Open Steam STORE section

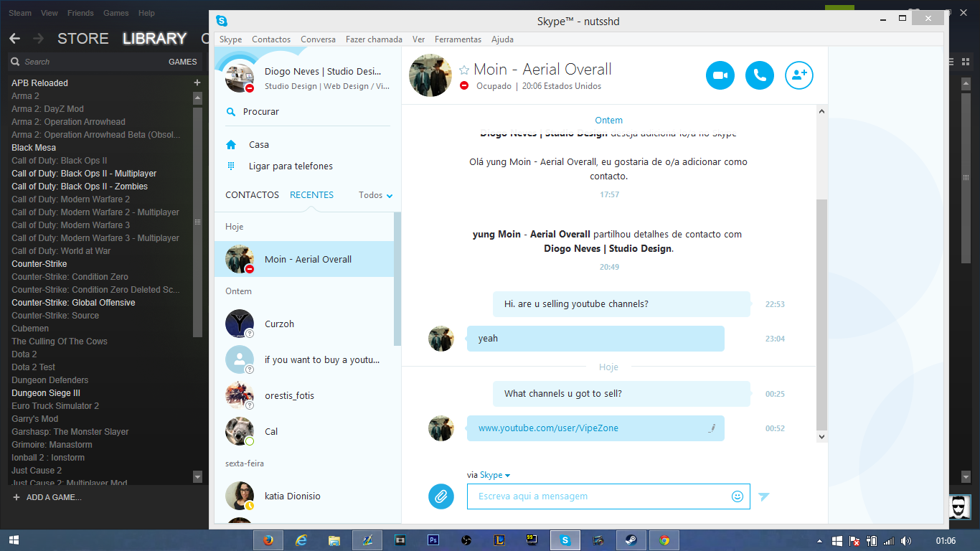[83, 39]
